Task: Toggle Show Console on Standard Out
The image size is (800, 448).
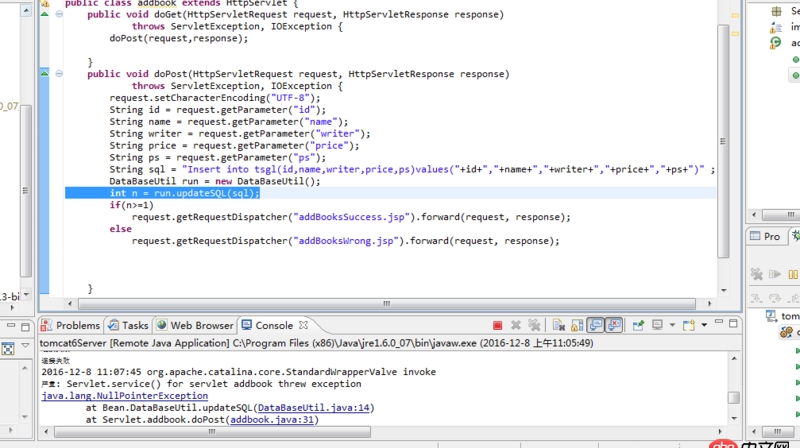Action: pyautogui.click(x=595, y=325)
